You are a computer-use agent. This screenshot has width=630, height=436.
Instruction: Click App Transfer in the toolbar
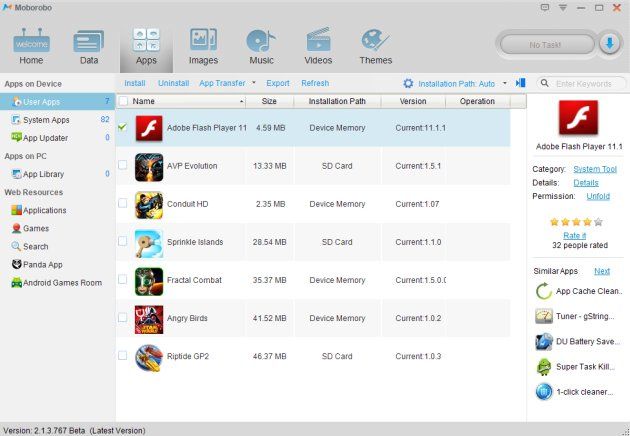[222, 83]
